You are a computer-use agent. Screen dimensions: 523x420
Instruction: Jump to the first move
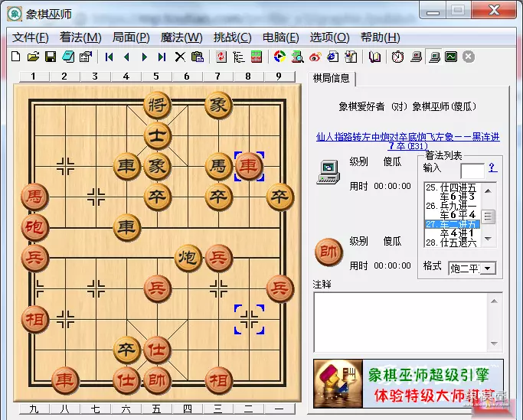click(x=110, y=57)
